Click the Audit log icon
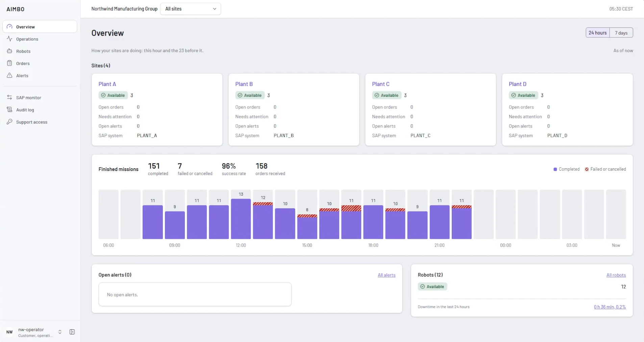This screenshot has height=342, width=644. (x=9, y=109)
